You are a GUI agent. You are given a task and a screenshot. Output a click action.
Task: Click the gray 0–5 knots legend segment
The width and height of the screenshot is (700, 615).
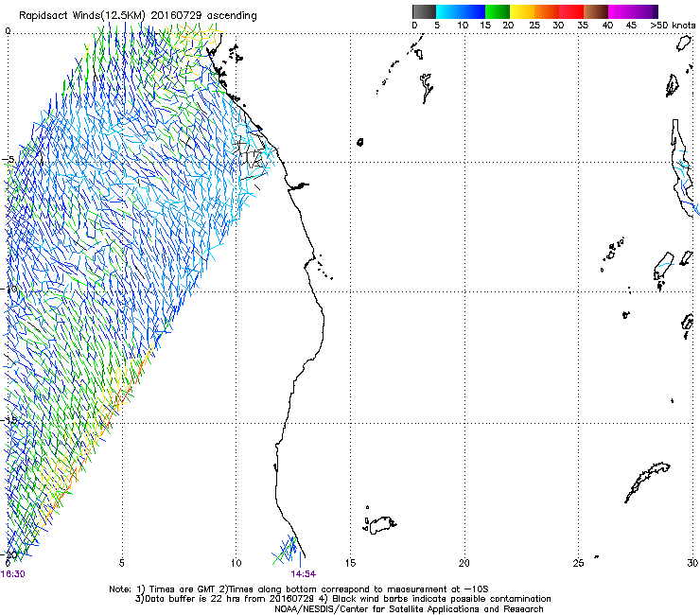coord(424,11)
